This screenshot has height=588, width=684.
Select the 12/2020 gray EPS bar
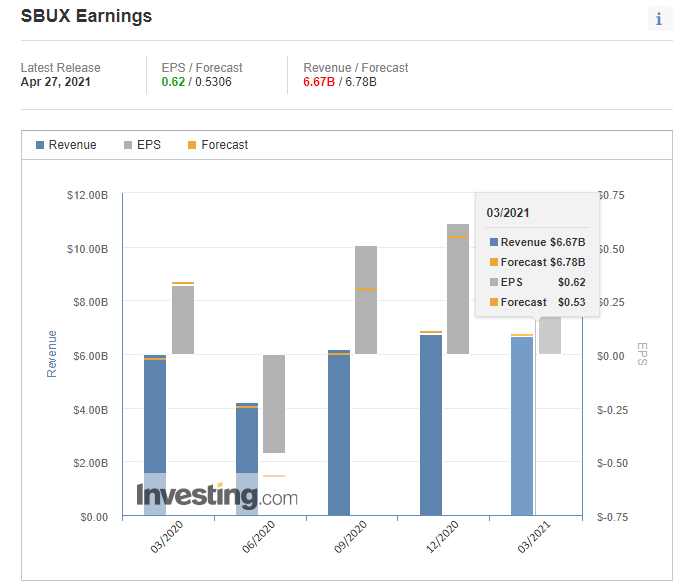pyautogui.click(x=458, y=289)
